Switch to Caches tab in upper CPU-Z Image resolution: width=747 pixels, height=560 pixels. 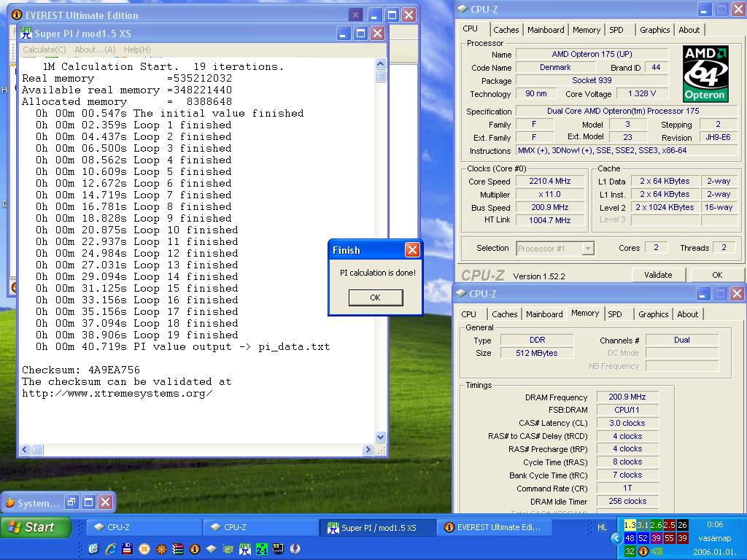tap(506, 29)
